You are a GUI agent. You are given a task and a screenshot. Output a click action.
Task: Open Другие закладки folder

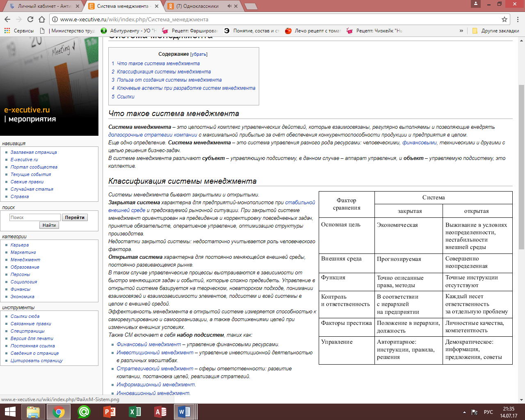point(495,31)
